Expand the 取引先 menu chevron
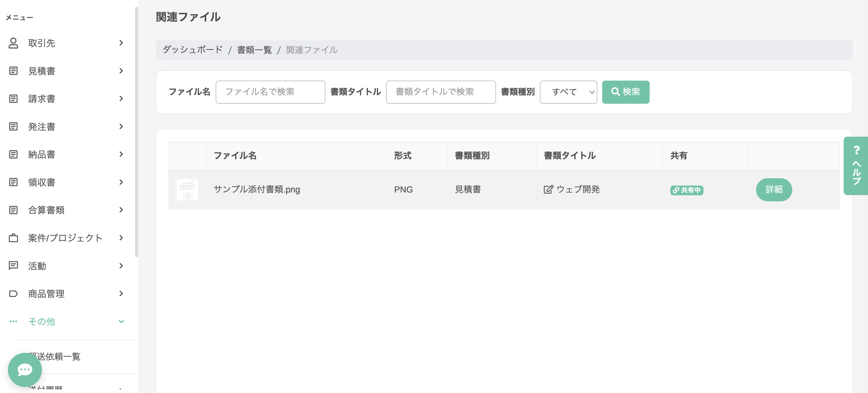The image size is (868, 393). pyautogui.click(x=121, y=43)
